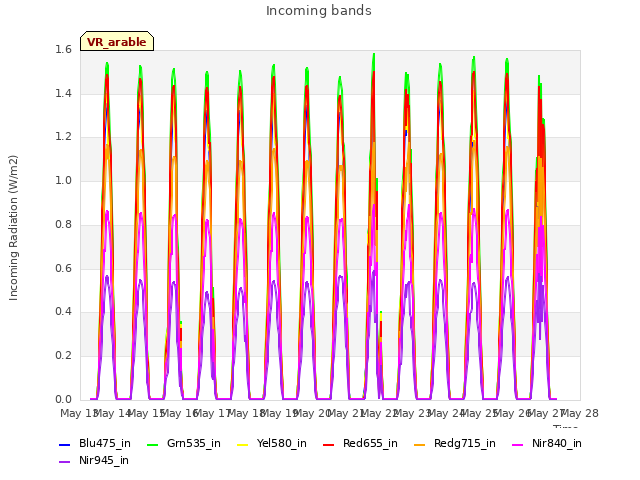This screenshot has width=640, height=480.
Task: Click the green Grn535_in legend swatch
Action: click(x=152, y=444)
